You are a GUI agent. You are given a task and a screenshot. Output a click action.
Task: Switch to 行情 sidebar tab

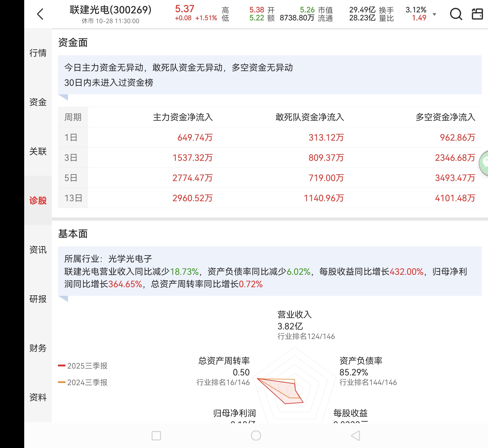coord(38,53)
